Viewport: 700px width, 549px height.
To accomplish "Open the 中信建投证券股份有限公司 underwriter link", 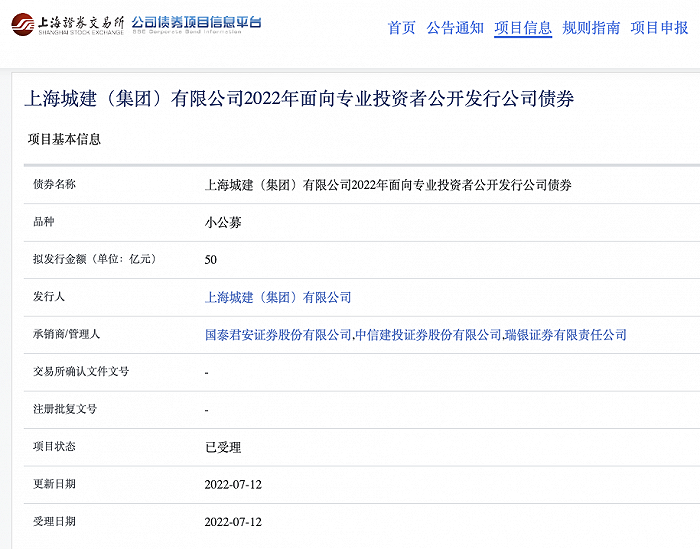I will pos(428,335).
